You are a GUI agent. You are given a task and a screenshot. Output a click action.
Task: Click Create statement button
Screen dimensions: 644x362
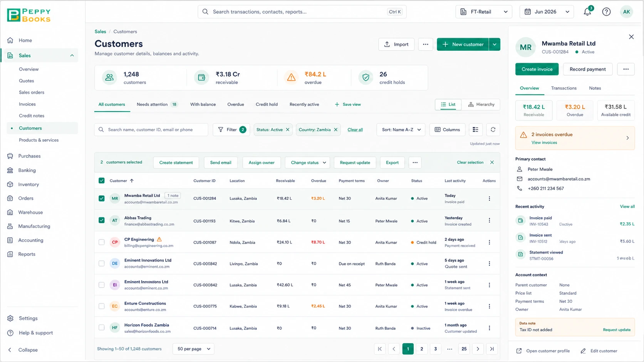pyautogui.click(x=176, y=162)
